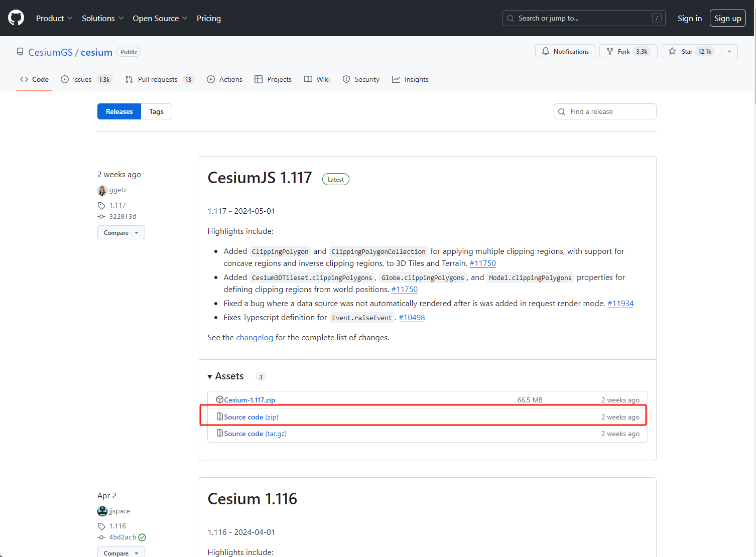Image resolution: width=756 pixels, height=557 pixels.
Task: Click the Sign in link
Action: click(x=690, y=18)
